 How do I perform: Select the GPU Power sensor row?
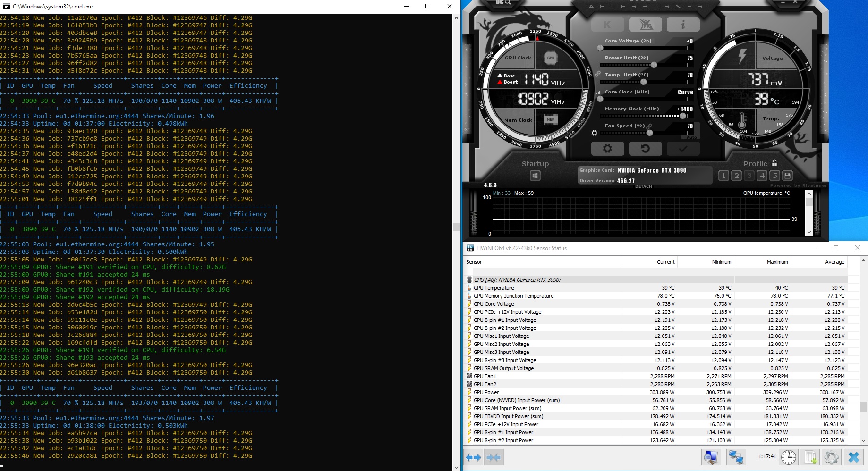pyautogui.click(x=656, y=392)
